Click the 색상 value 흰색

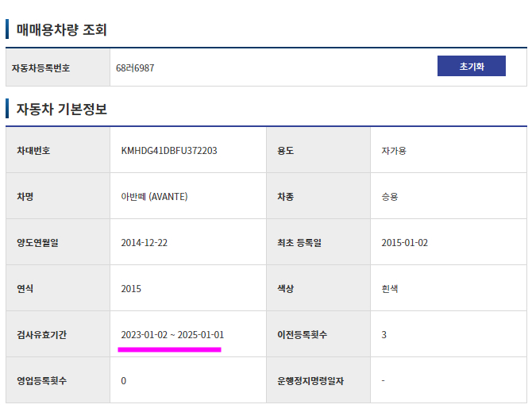pyautogui.click(x=390, y=289)
